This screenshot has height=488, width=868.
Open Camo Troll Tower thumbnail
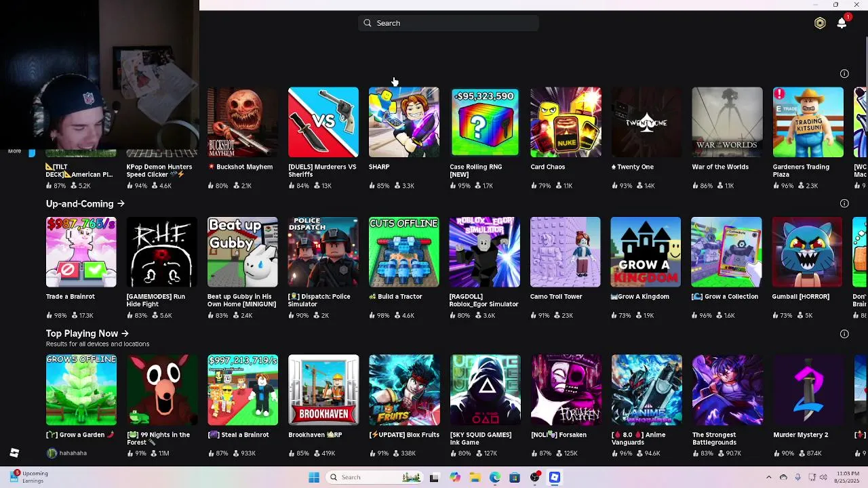tap(566, 252)
